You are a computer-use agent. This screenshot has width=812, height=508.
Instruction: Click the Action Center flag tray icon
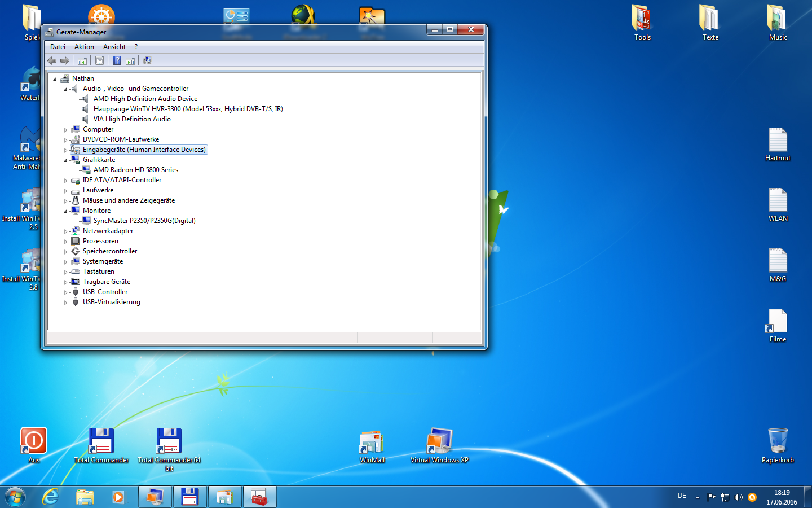click(712, 497)
